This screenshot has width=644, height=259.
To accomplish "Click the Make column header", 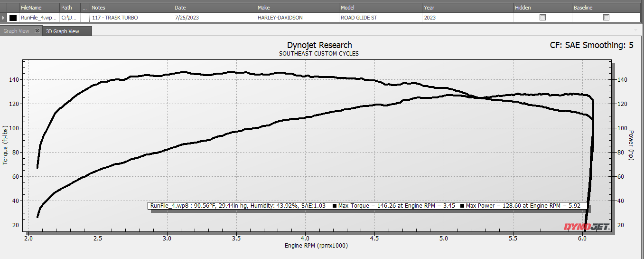I will coord(298,8).
